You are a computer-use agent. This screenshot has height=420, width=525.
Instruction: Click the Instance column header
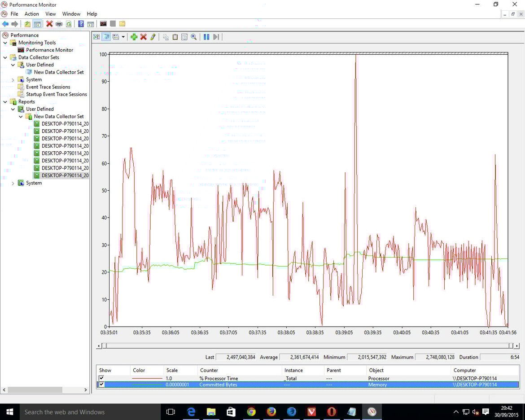(x=303, y=370)
